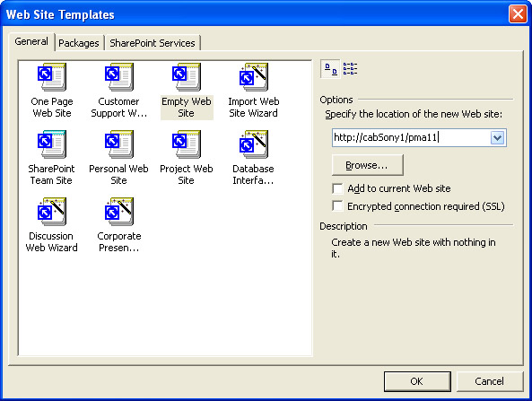Open the Web site location dropdown list

click(x=497, y=138)
